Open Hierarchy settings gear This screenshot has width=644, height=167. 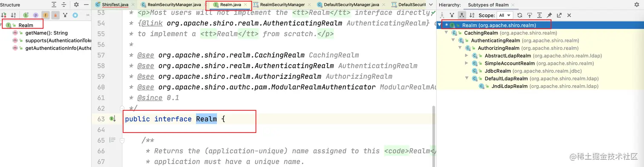click(x=637, y=5)
